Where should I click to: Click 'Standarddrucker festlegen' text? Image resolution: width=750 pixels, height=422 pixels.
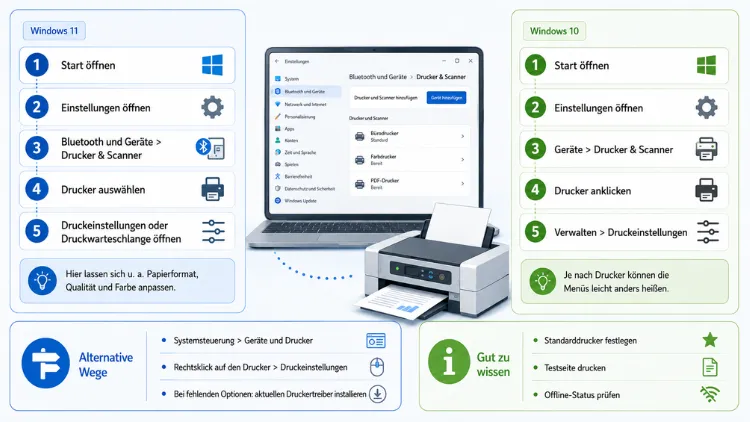pos(590,341)
